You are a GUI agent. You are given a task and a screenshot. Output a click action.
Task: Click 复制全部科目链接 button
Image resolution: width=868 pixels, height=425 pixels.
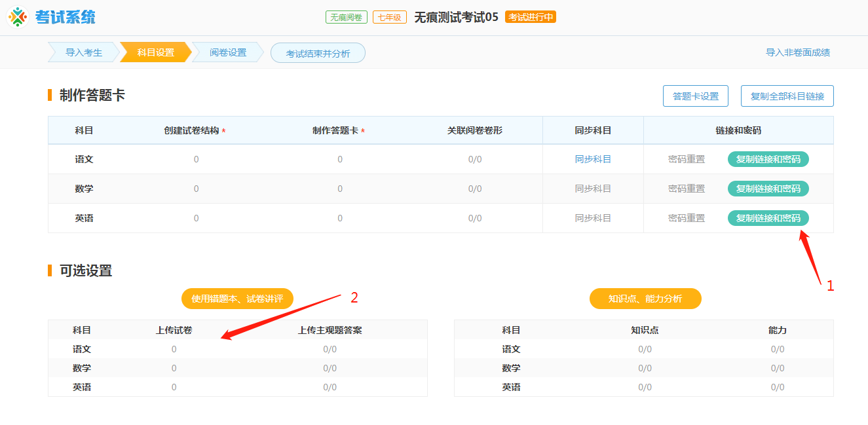[x=787, y=96]
